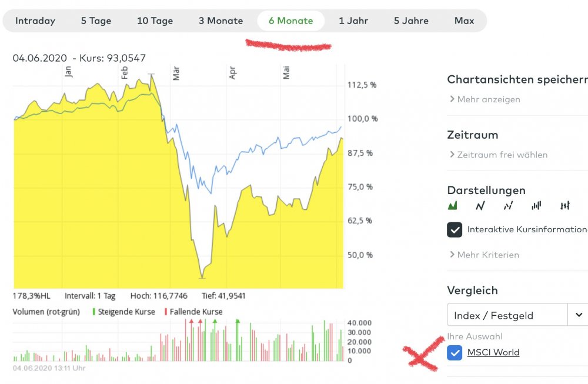
Task: Select the bar chart display icon
Action: pos(536,206)
